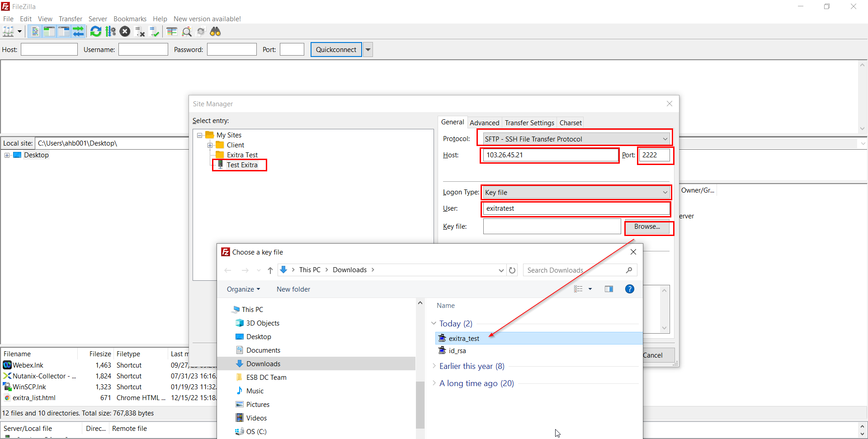Viewport: 868px width, 439px height.
Task: Open Documents in the navigation pane
Action: coord(263,350)
